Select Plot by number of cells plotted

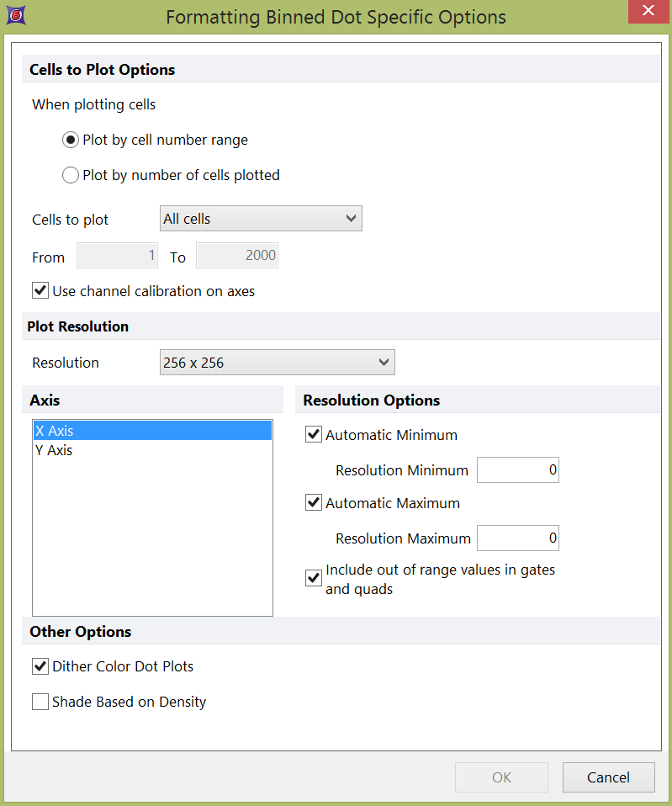(x=71, y=175)
